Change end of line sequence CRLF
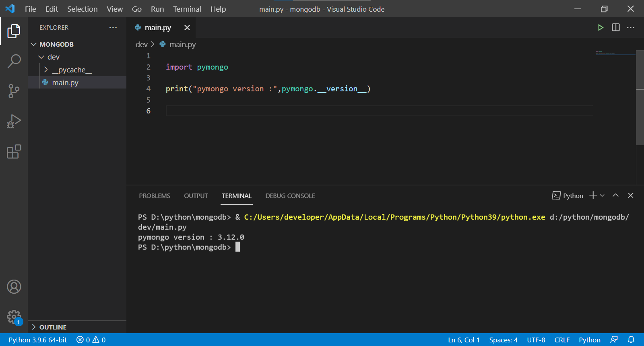The height and width of the screenshot is (346, 644). tap(562, 340)
